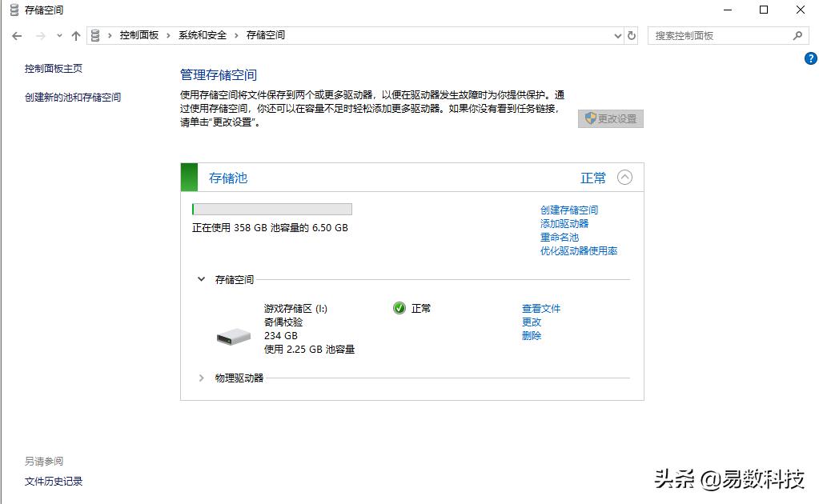The height and width of the screenshot is (504, 819).
Task: Click the up-one-level arrow icon
Action: point(76,35)
